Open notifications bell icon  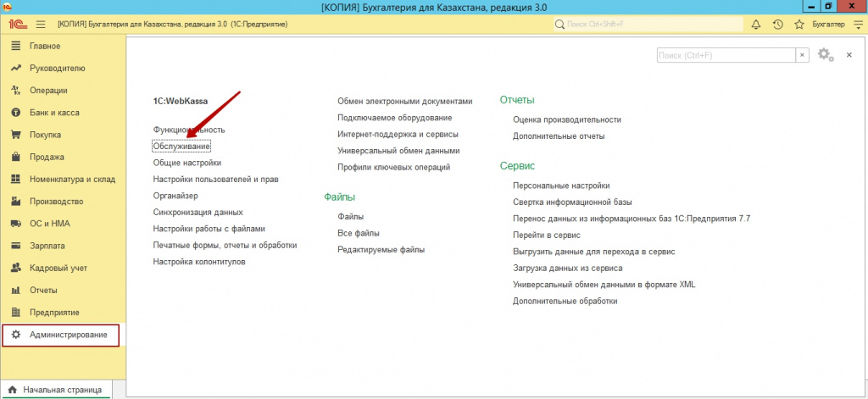click(x=755, y=25)
